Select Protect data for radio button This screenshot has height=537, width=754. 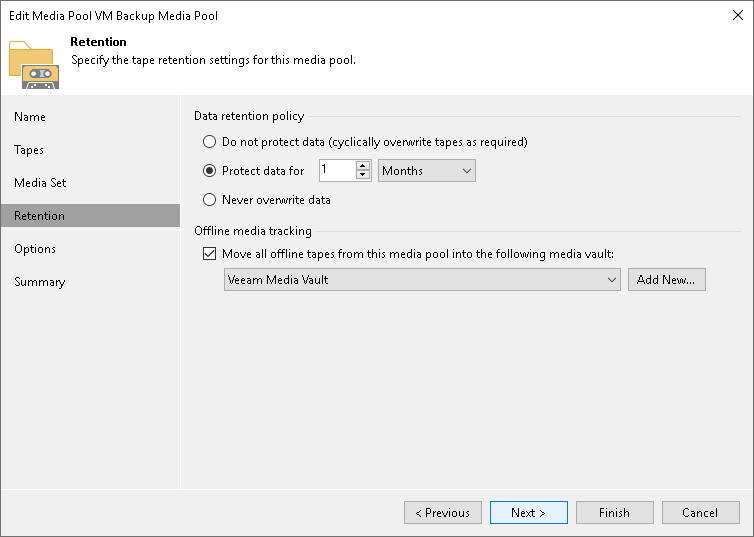coord(209,171)
